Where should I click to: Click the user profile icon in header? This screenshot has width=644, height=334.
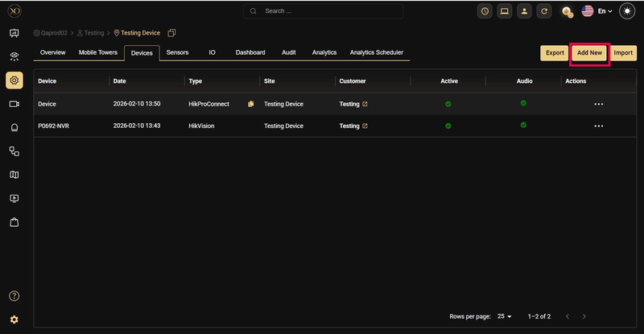point(524,11)
